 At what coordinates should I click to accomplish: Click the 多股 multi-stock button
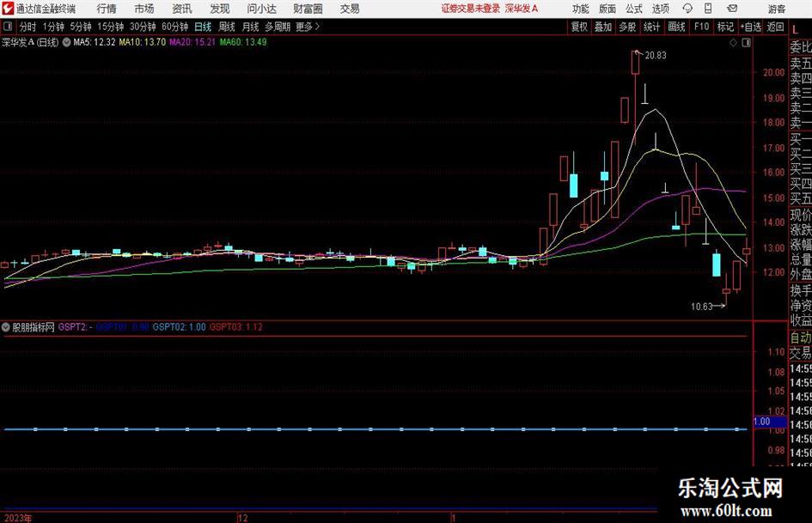(x=627, y=27)
